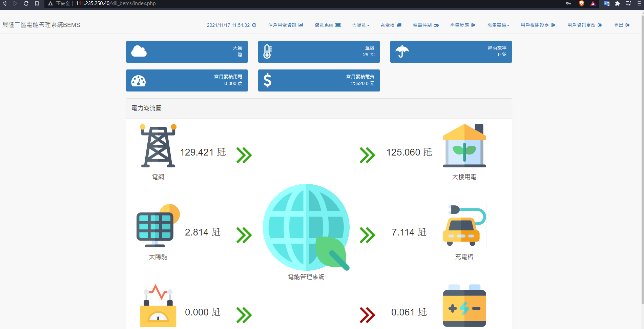Click the 7.114 charging pile value
Screen dimensions: 644x329
[409, 232]
